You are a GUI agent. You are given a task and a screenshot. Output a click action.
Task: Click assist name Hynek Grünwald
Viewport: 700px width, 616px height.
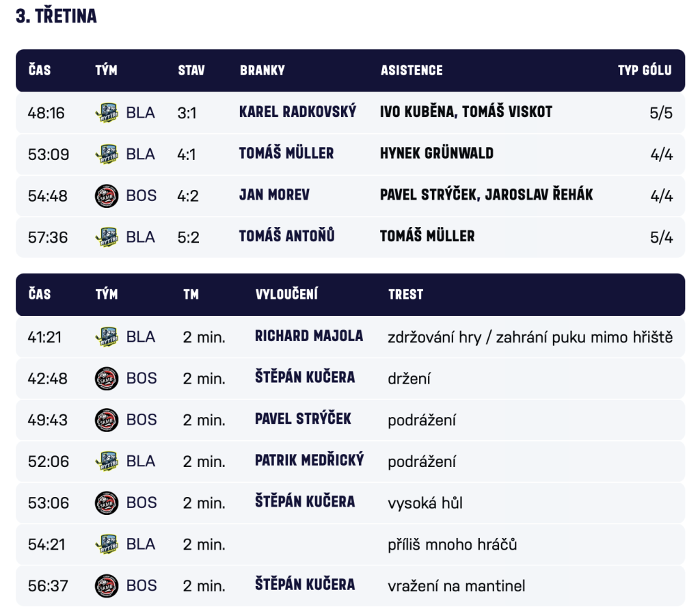(436, 154)
